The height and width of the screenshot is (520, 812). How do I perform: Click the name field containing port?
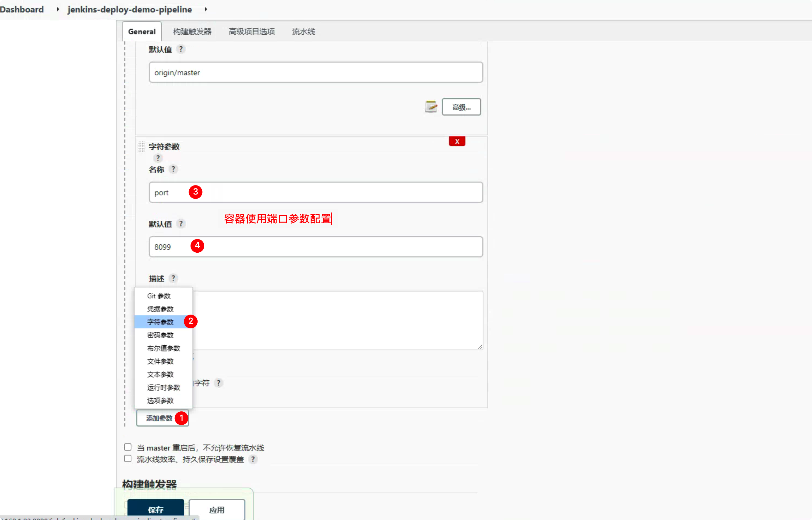pyautogui.click(x=316, y=193)
